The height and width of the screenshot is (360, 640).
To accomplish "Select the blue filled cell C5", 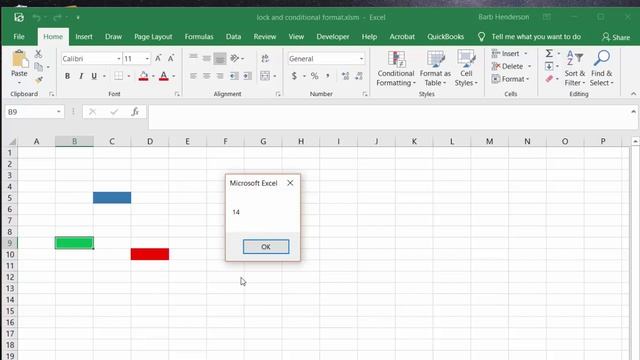I will pos(112,198).
